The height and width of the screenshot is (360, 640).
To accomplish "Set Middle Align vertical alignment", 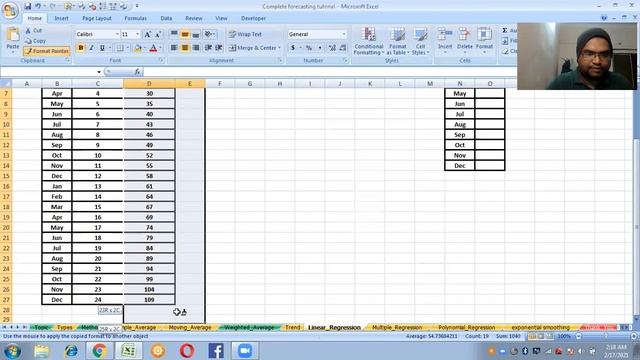I will 185,34.
